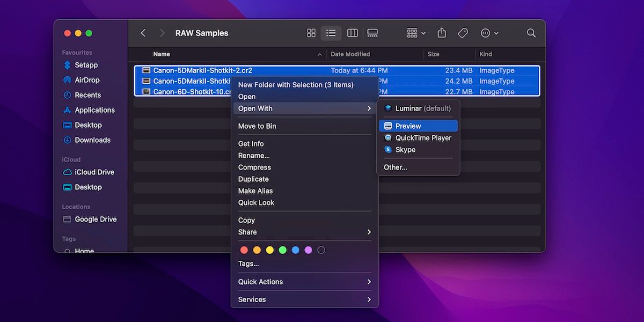Image resolution: width=644 pixels, height=322 pixels.
Task: Choose QuickTime Player in submenu
Action: tap(423, 138)
